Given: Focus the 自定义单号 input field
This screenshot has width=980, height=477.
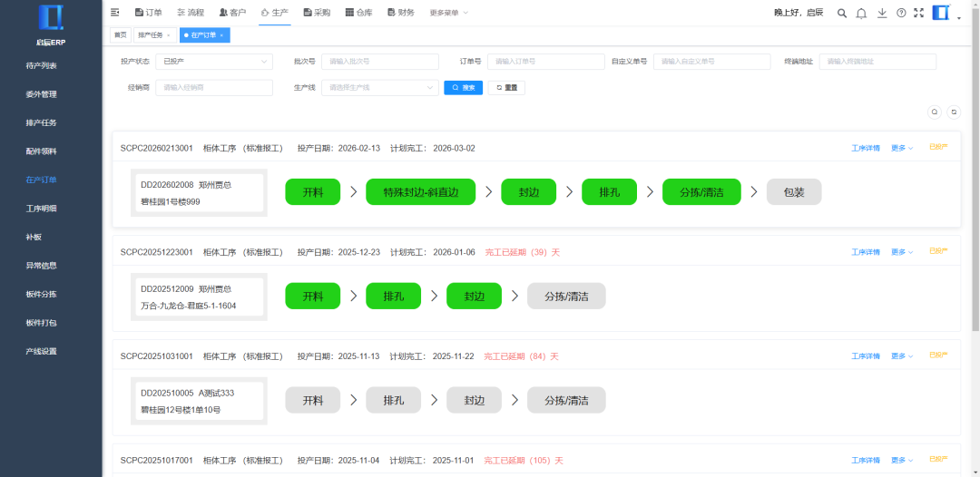Looking at the screenshot, I should click(712, 61).
